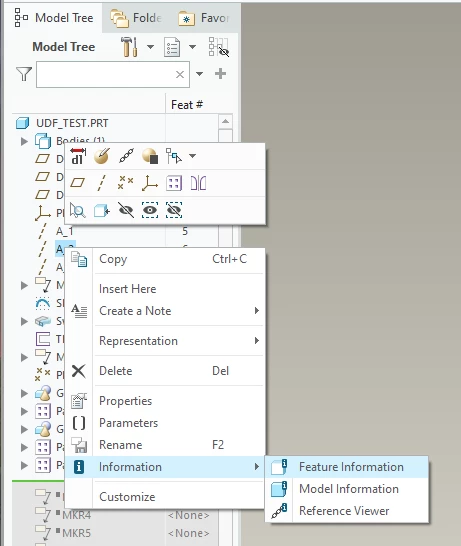
Task: Select the A_1 axis row
Action: pyautogui.click(x=65, y=231)
